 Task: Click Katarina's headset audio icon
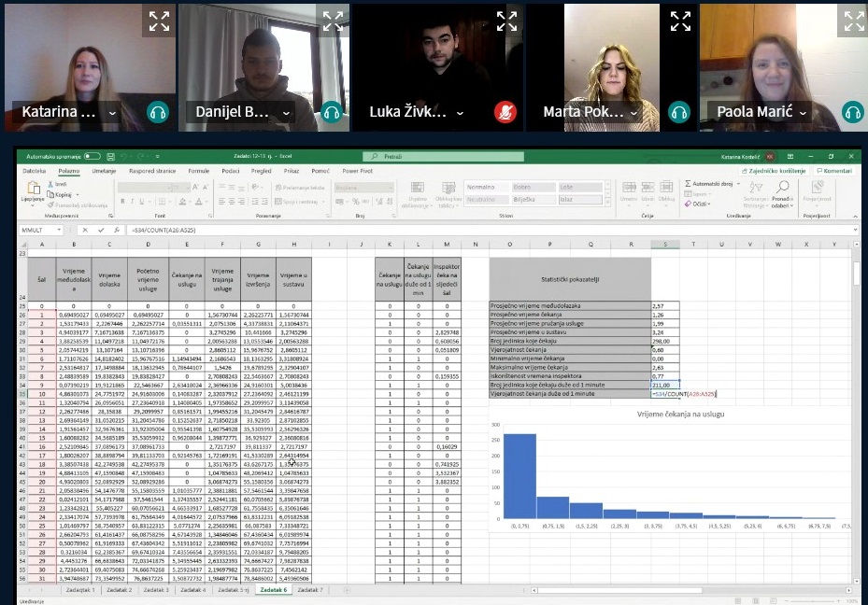click(158, 112)
